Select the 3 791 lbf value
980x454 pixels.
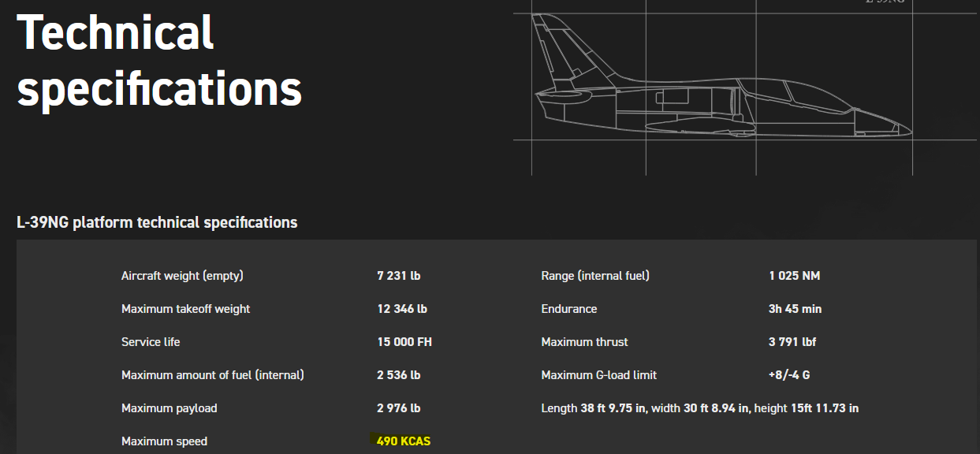pyautogui.click(x=793, y=342)
